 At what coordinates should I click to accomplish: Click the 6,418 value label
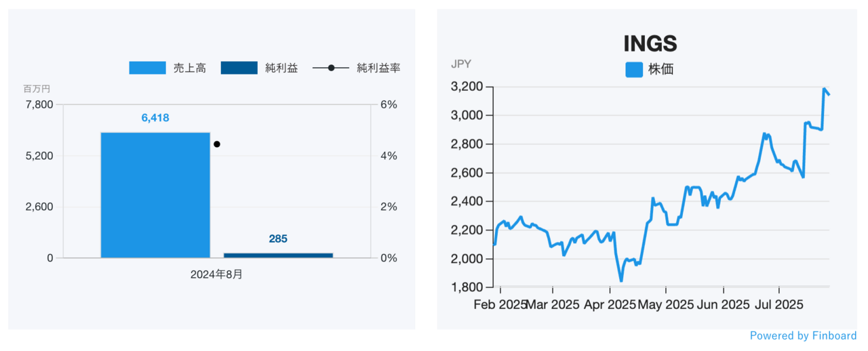[155, 118]
